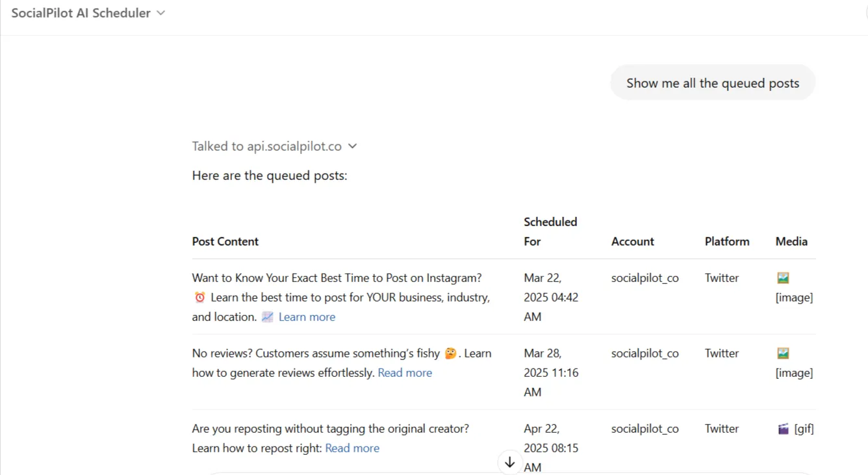Image resolution: width=868 pixels, height=475 pixels.
Task: Click the partially visible icon in the top-right corner
Action: click(x=865, y=13)
